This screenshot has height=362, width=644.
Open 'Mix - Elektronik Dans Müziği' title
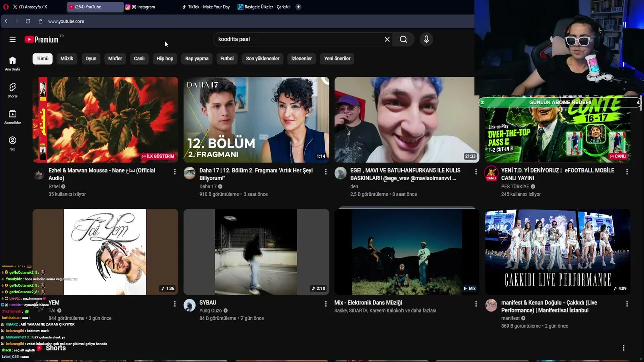click(368, 303)
